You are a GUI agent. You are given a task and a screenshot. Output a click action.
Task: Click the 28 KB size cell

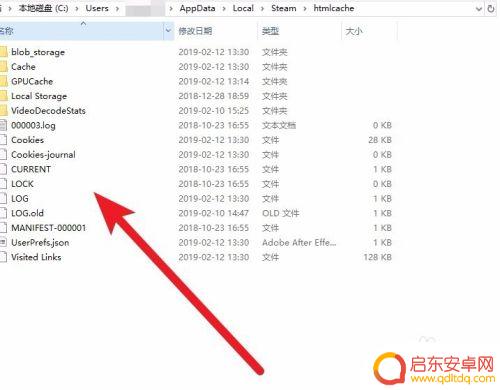pyautogui.click(x=380, y=140)
